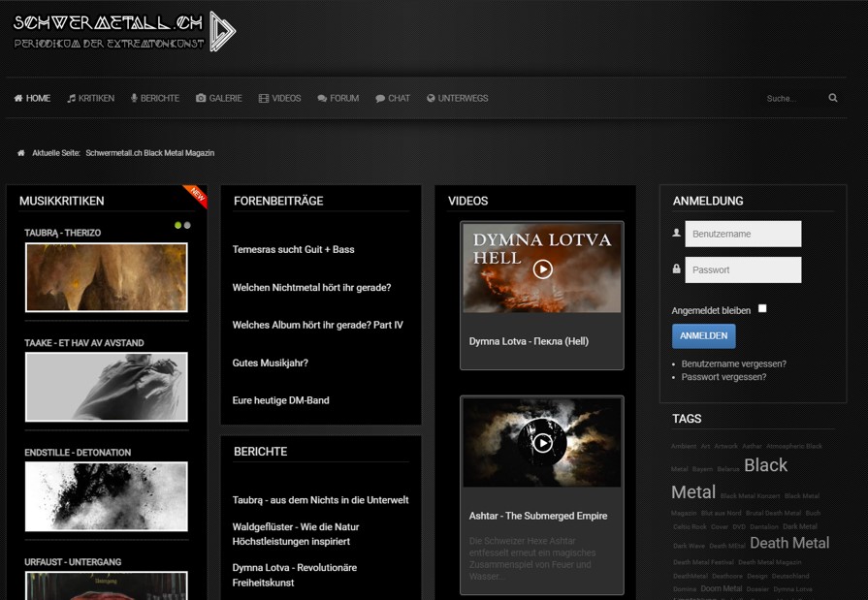This screenshot has width=868, height=600.
Task: Open the Urfaust Untergang cover image
Action: tap(107, 585)
